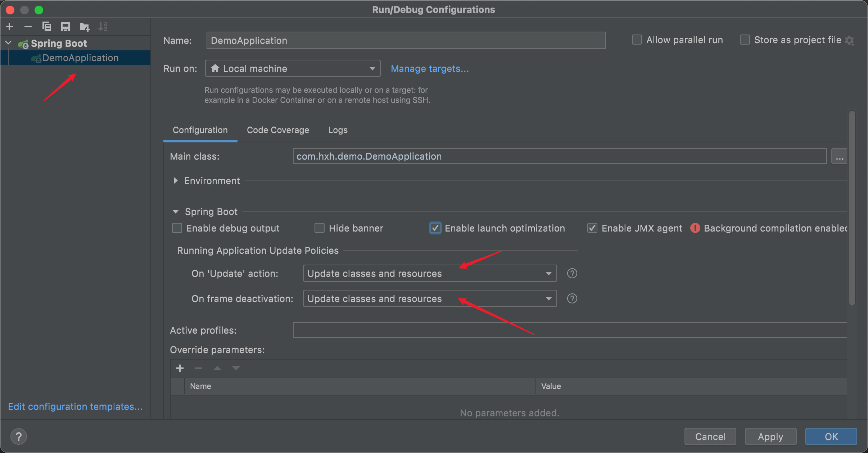Copy the DemoApplication configuration

point(47,26)
